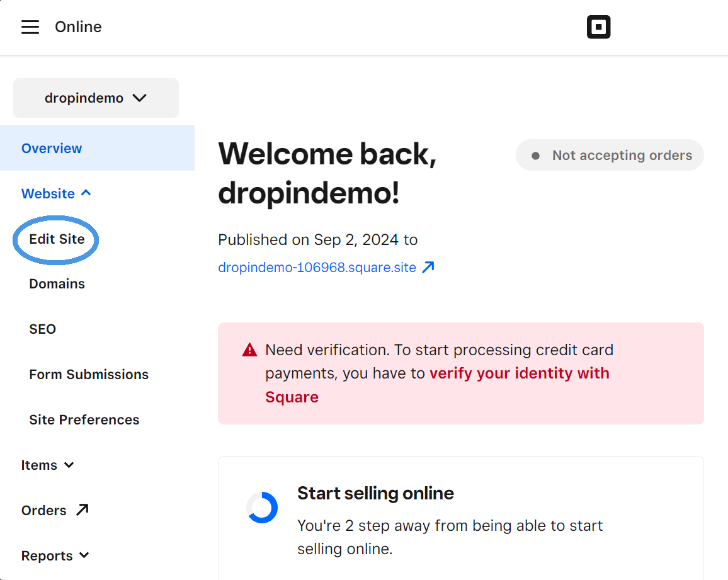The width and height of the screenshot is (728, 580).
Task: Open Form Submissions page
Action: [x=88, y=374]
